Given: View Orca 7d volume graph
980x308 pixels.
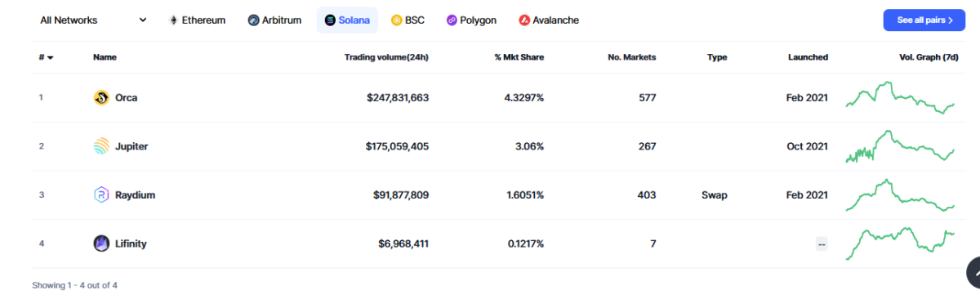Looking at the screenshot, I should click(899, 97).
